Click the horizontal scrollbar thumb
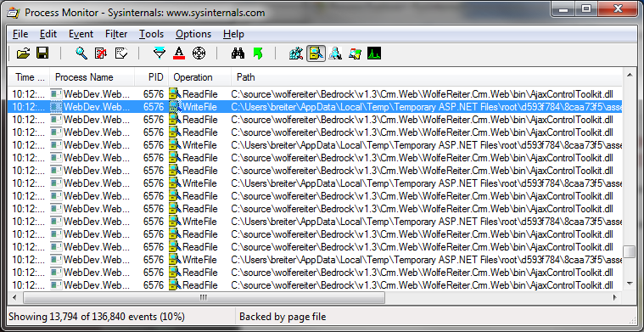Viewport: 644px width, 332px height. click(x=204, y=297)
